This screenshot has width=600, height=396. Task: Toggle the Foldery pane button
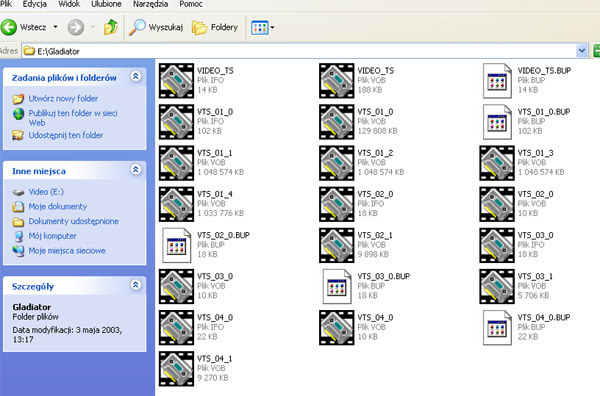(215, 27)
